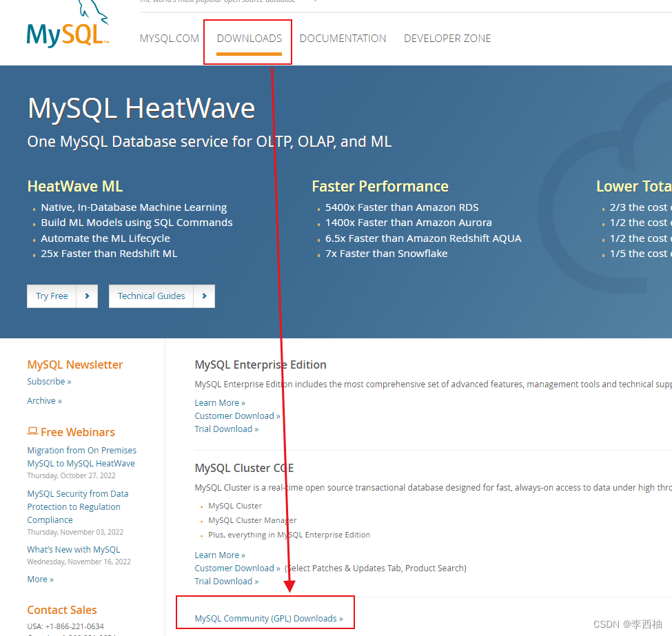This screenshot has width=672, height=636.
Task: Click the HeatWave ML heading
Action: (x=75, y=187)
